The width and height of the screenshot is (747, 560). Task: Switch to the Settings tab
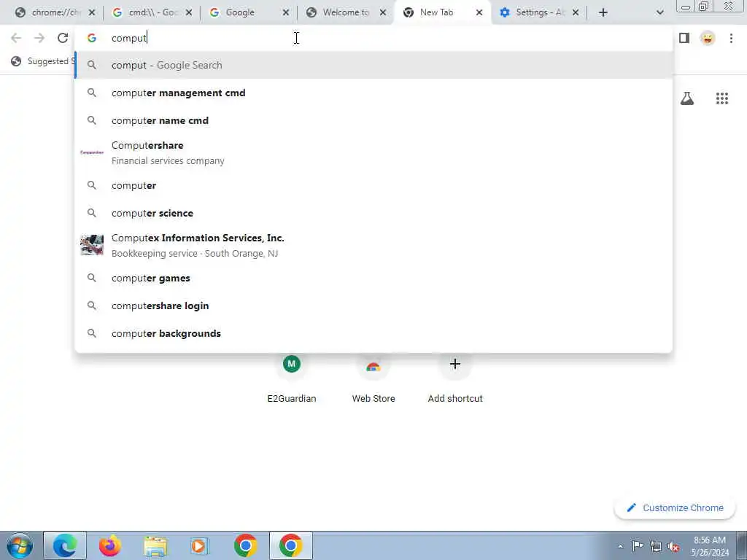(538, 13)
